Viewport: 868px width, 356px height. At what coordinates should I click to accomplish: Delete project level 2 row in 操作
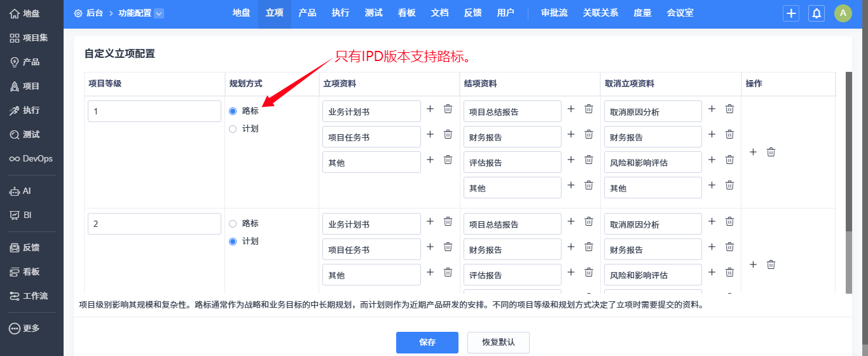(x=771, y=264)
